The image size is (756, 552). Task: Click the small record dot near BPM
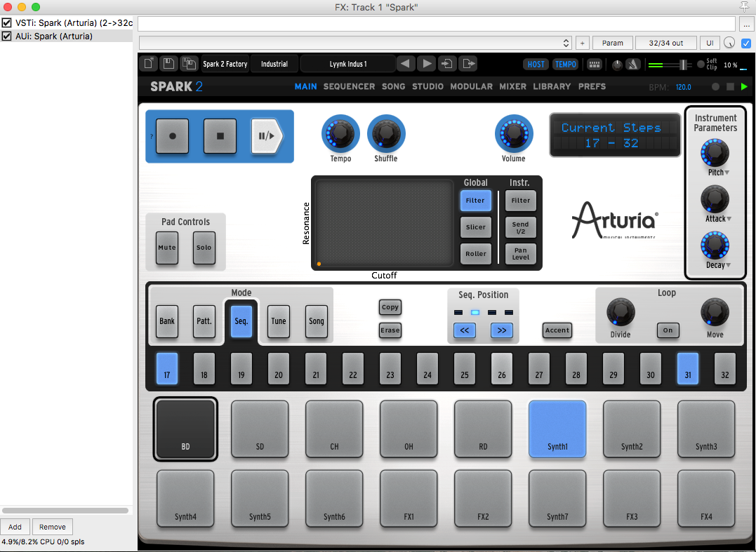pos(715,87)
